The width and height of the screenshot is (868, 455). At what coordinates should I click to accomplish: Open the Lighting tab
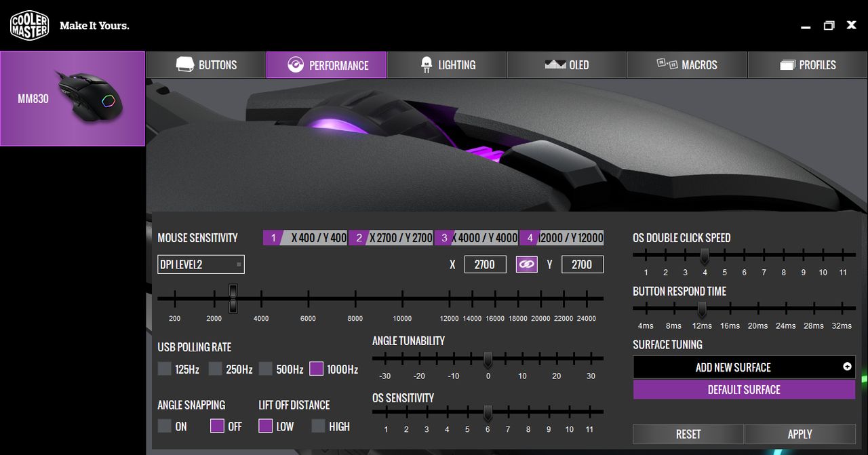(x=447, y=65)
